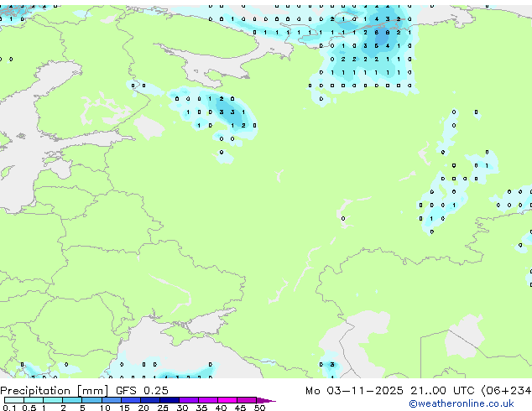
Task: Click the forecast date 'Mo 03-11-2025'
Action: (x=354, y=391)
